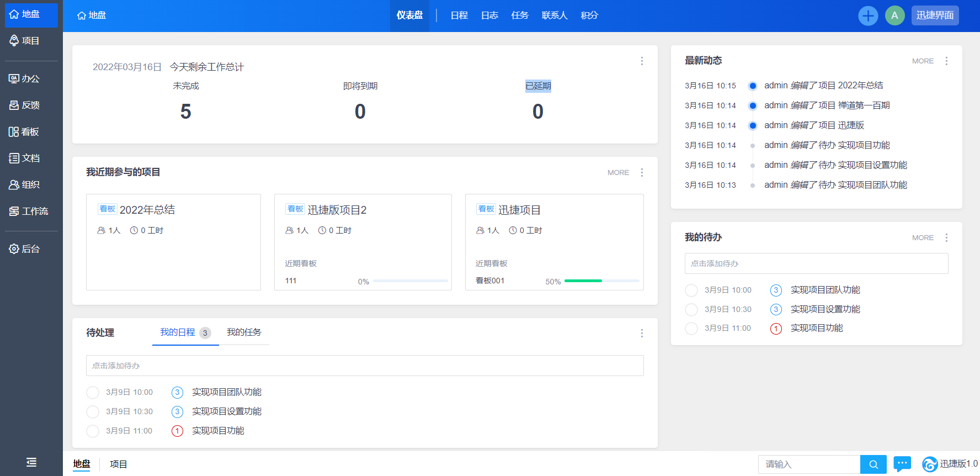The height and width of the screenshot is (476, 980).
Task: Switch to the 我的任务 tab
Action: 244,332
